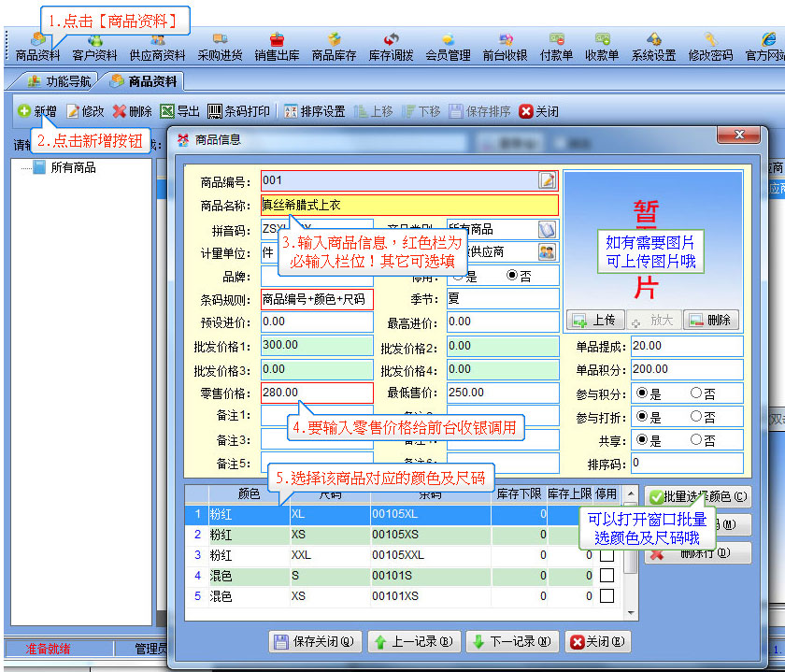Open the 会员管理 module
Image resolution: width=785 pixels, height=672 pixels.
tap(448, 47)
